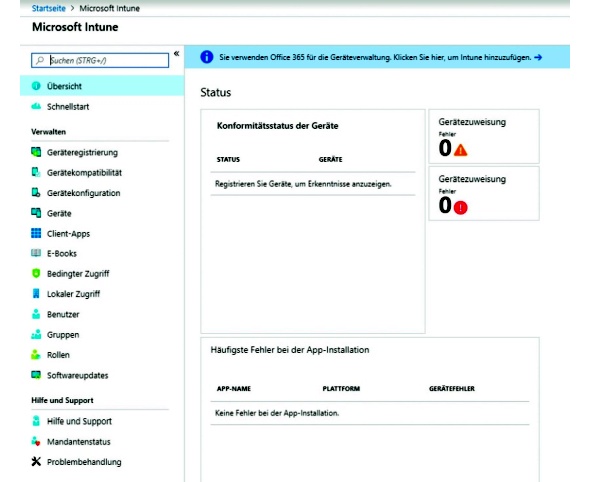
Task: Click the blue info icon in banner
Action: (x=207, y=57)
